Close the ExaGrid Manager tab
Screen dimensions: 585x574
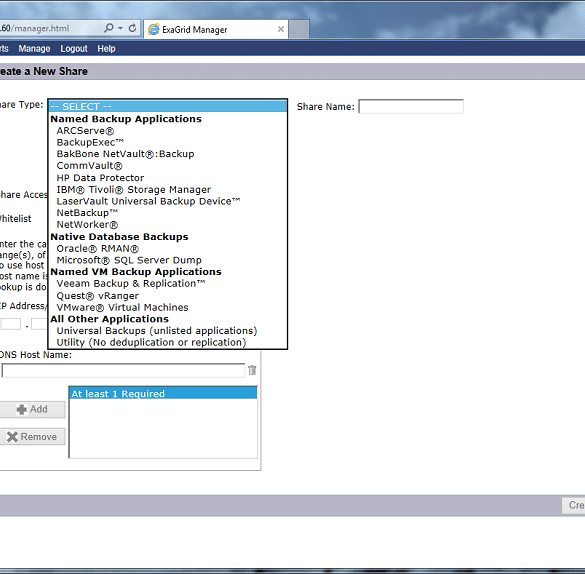pos(281,29)
